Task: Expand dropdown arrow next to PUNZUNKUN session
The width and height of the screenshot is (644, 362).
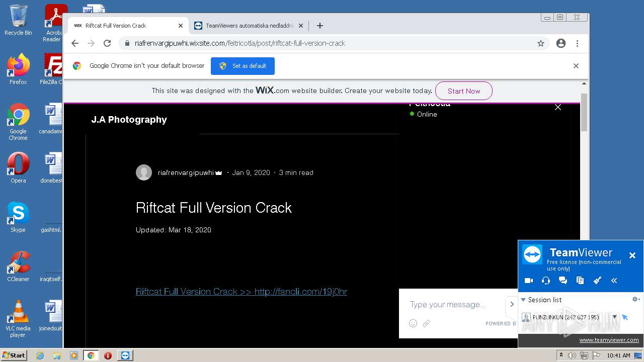Action: tap(614, 317)
